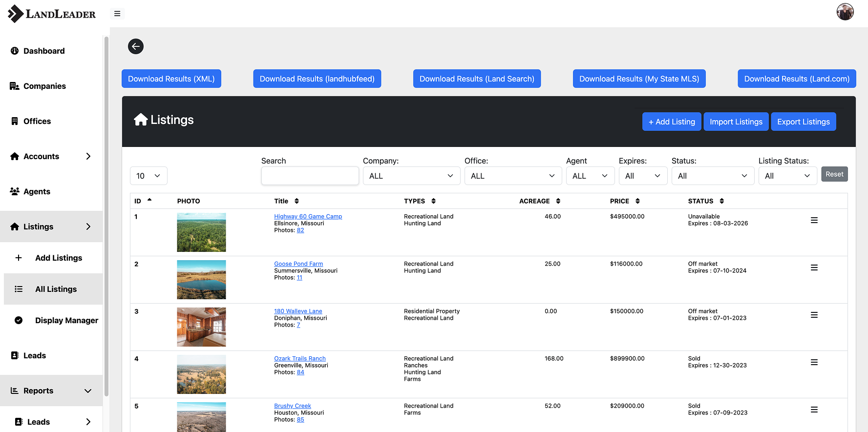Open row menu for Brushy Creek
868x432 pixels.
[x=814, y=410]
